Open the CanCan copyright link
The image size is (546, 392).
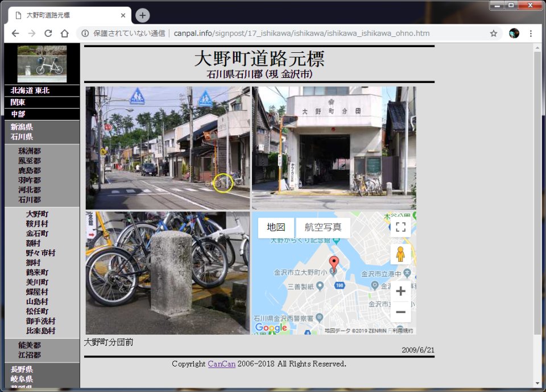click(221, 364)
